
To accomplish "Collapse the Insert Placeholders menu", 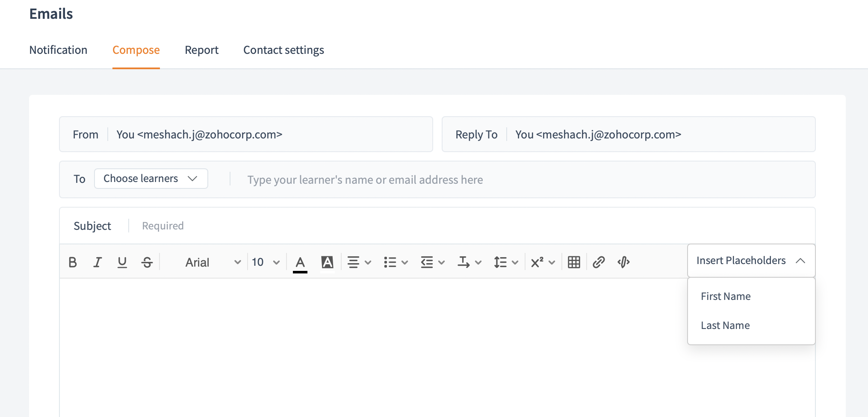I will pos(751,261).
